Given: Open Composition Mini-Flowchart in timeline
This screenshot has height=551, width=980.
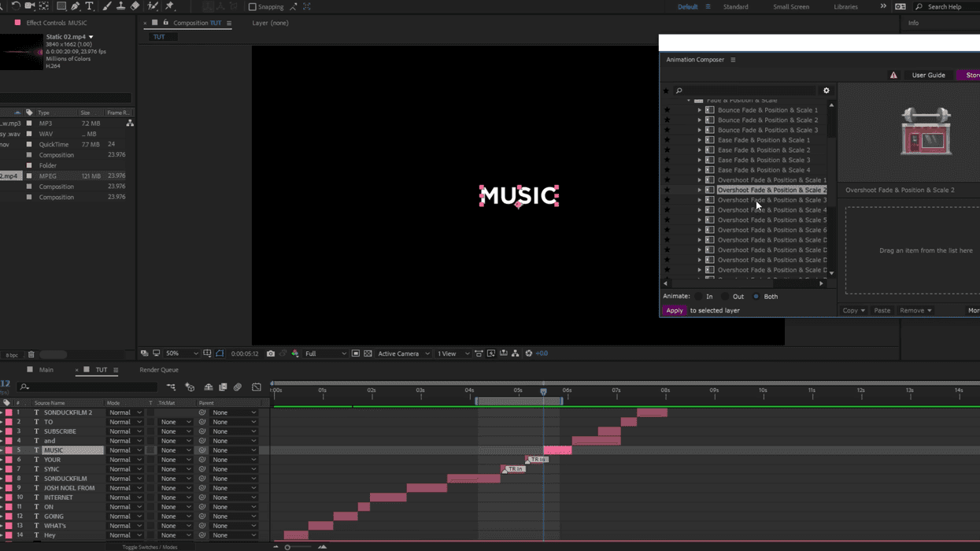Looking at the screenshot, I should pyautogui.click(x=171, y=387).
